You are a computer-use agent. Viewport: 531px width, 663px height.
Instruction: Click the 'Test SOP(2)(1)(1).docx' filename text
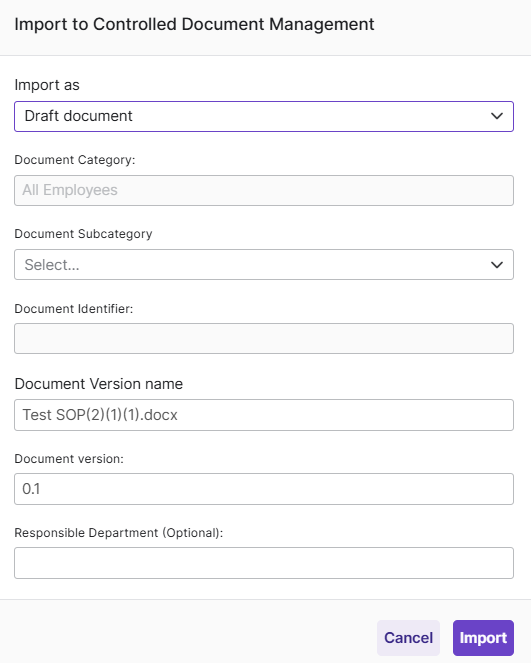(x=100, y=415)
